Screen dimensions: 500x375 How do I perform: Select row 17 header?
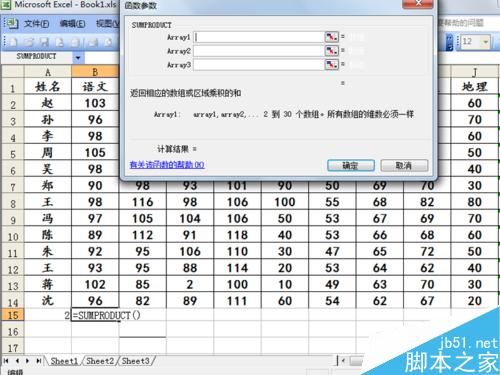[13, 347]
